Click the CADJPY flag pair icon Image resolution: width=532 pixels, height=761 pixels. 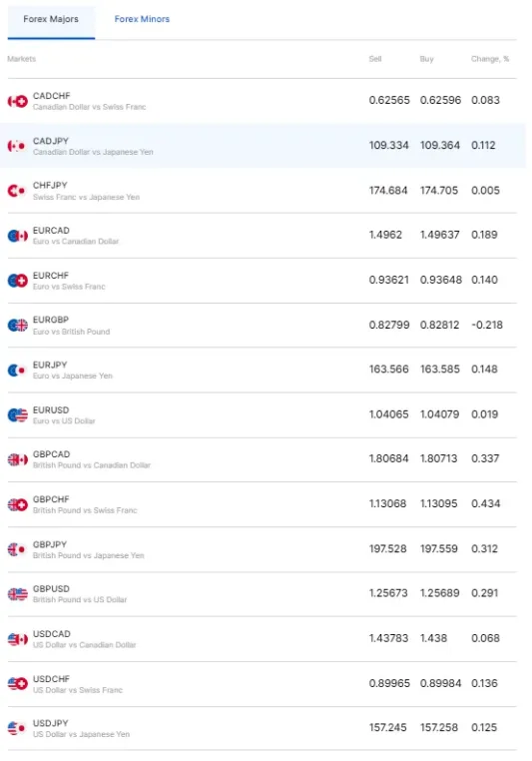point(17,146)
